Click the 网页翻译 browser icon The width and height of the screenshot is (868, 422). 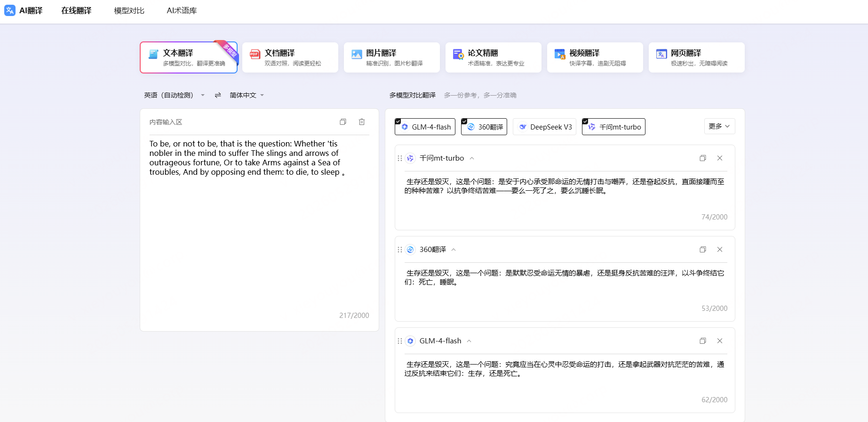tap(661, 54)
